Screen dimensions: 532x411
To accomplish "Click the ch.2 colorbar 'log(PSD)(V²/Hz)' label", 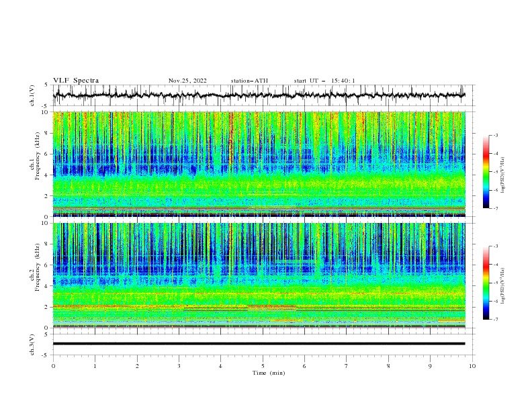I will pos(503,285).
